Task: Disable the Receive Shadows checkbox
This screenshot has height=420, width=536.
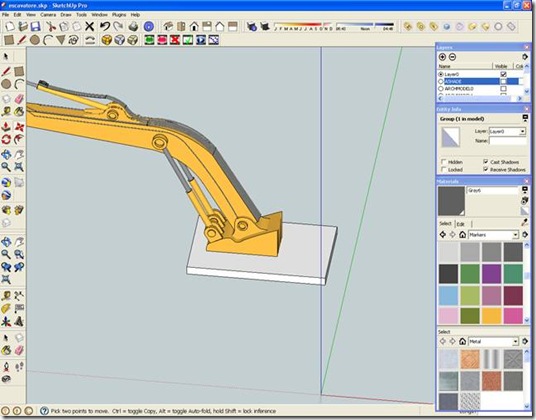Action: pos(486,170)
